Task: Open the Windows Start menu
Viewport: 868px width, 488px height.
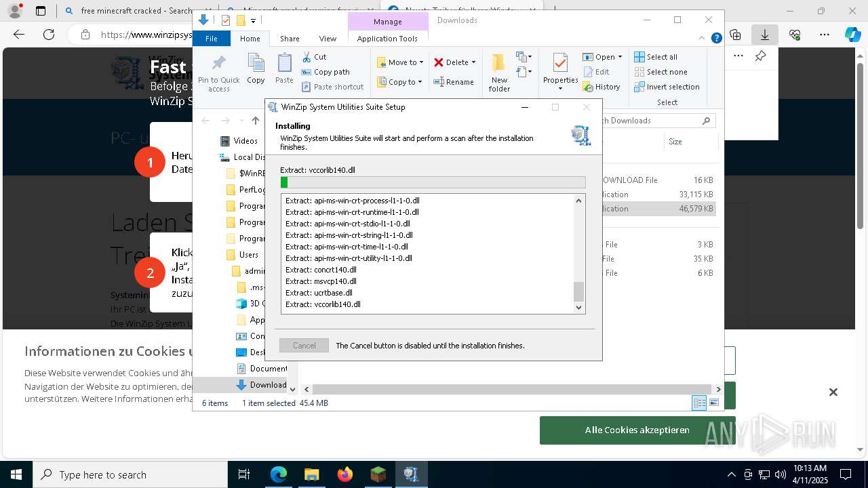Action: tap(16, 474)
